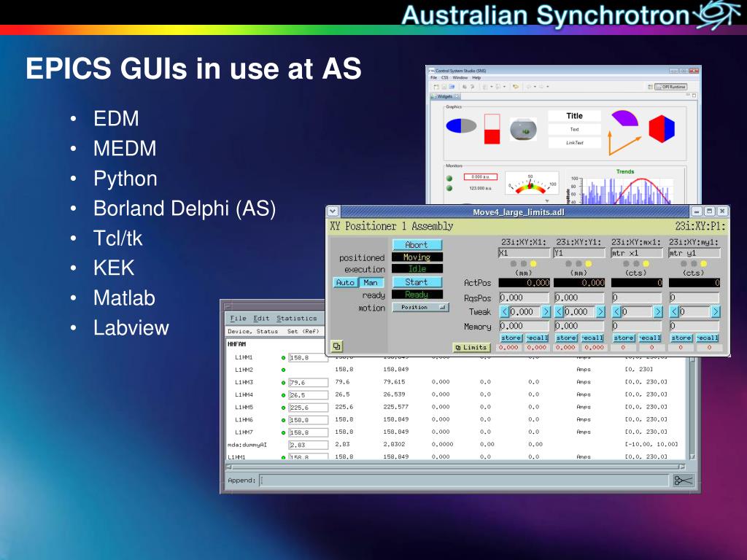Click the Y1 Memory input field
This screenshot has width=747, height=560.
579,326
